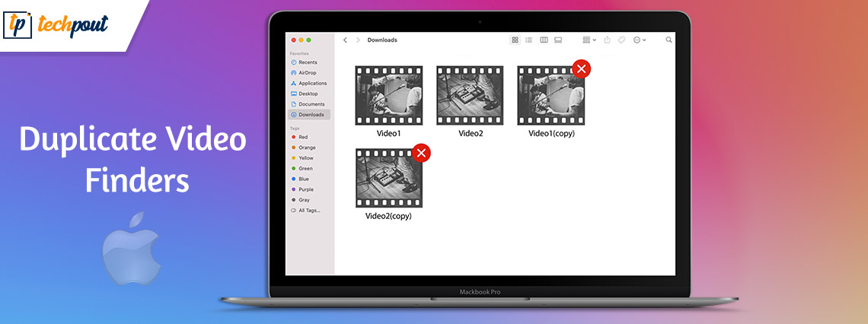Open the more actions ellipsis dropdown

[x=640, y=40]
